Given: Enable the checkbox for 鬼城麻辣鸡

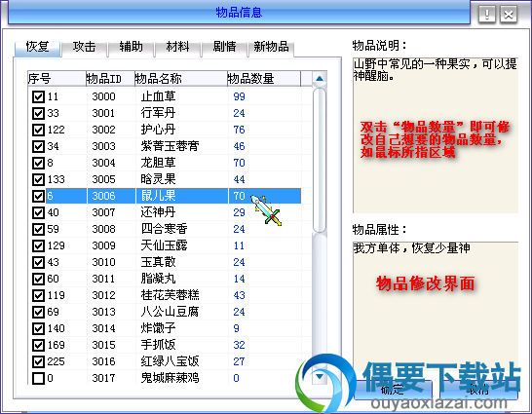Looking at the screenshot, I should pos(38,378).
